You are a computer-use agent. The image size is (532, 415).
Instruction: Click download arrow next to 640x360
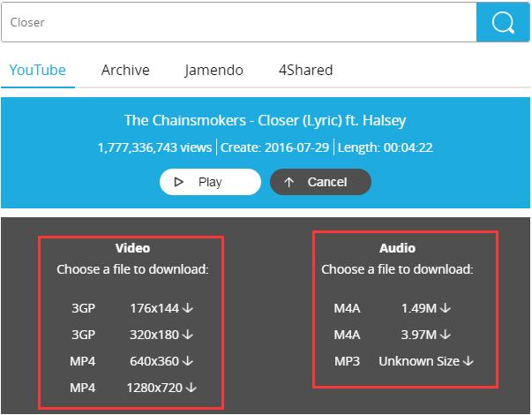coord(188,361)
